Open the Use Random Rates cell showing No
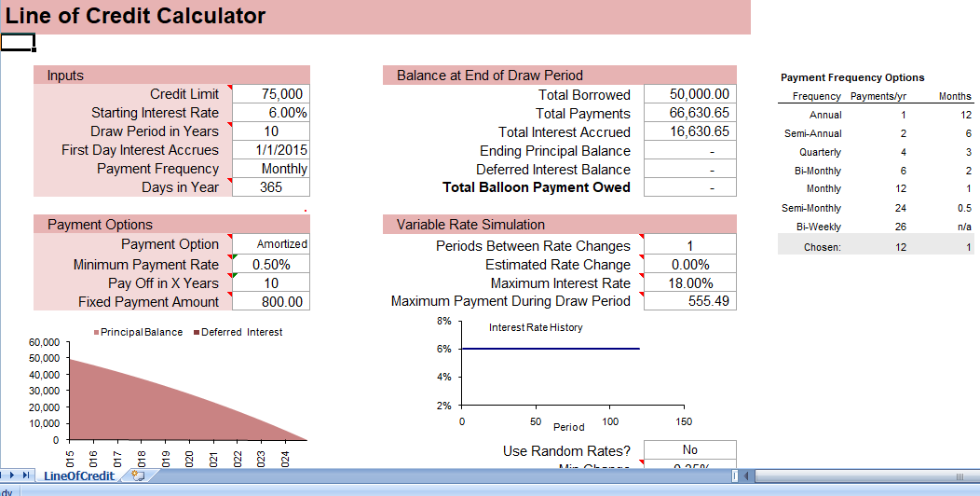Image resolution: width=980 pixels, height=496 pixels. tap(690, 449)
